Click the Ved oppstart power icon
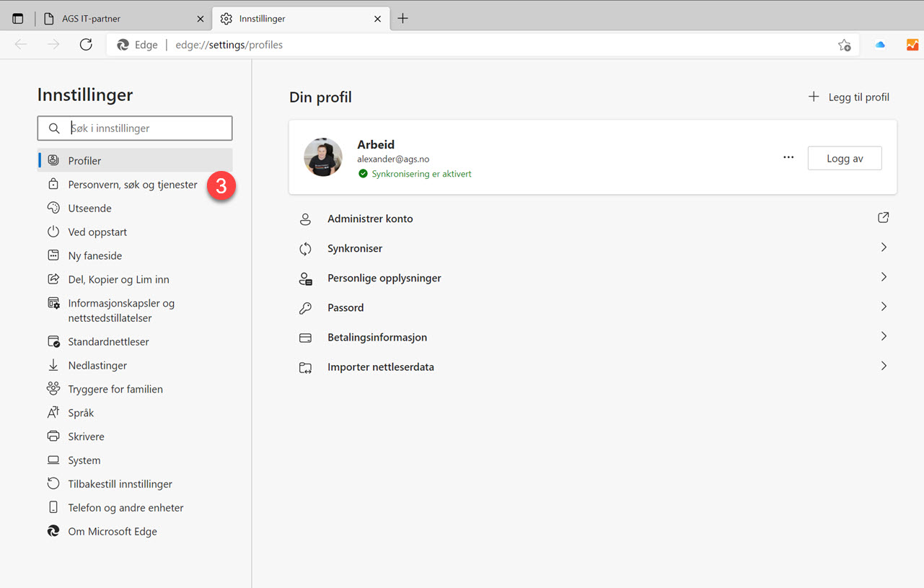Image resolution: width=924 pixels, height=588 pixels. pos(53,232)
